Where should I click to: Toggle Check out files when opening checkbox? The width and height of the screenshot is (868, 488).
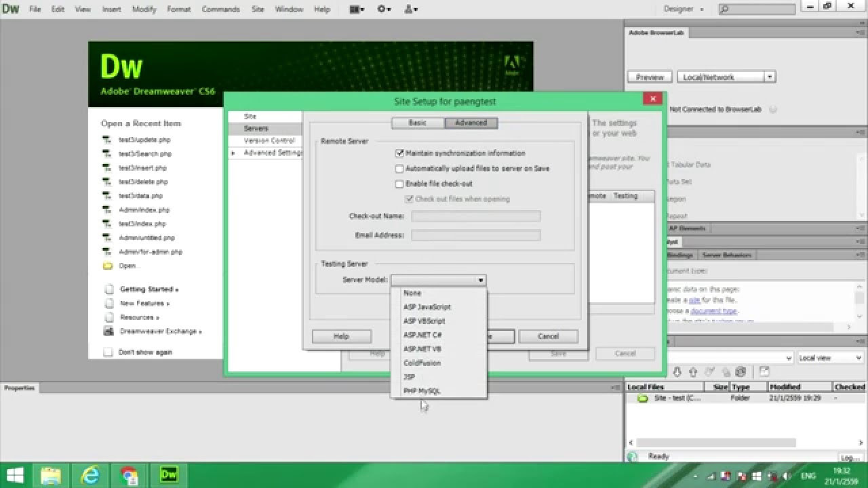point(409,199)
